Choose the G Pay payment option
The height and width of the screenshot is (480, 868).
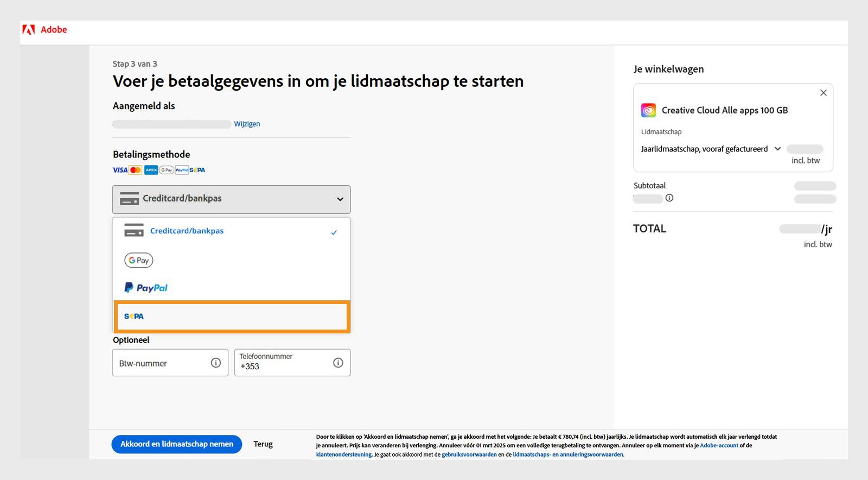[139, 261]
